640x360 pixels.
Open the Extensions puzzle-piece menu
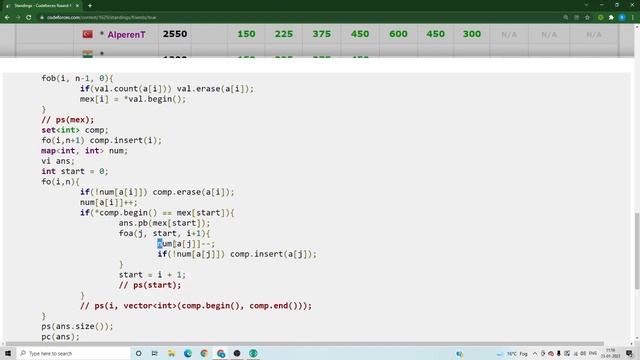(x=611, y=18)
